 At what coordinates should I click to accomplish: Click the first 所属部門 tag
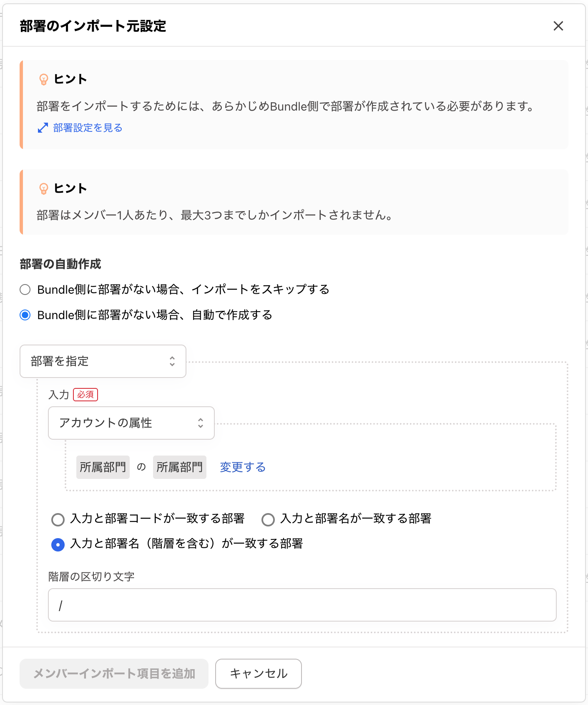coord(103,467)
